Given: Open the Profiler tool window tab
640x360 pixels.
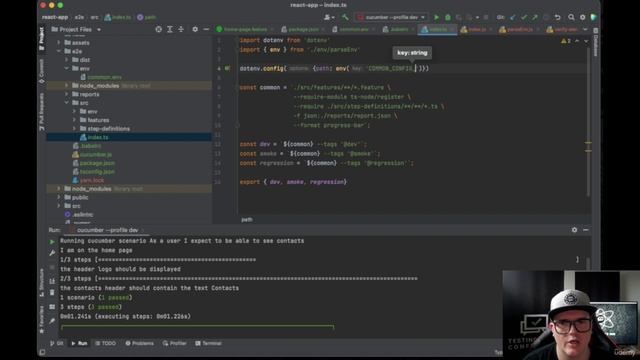Looking at the screenshot, I should coord(174,343).
